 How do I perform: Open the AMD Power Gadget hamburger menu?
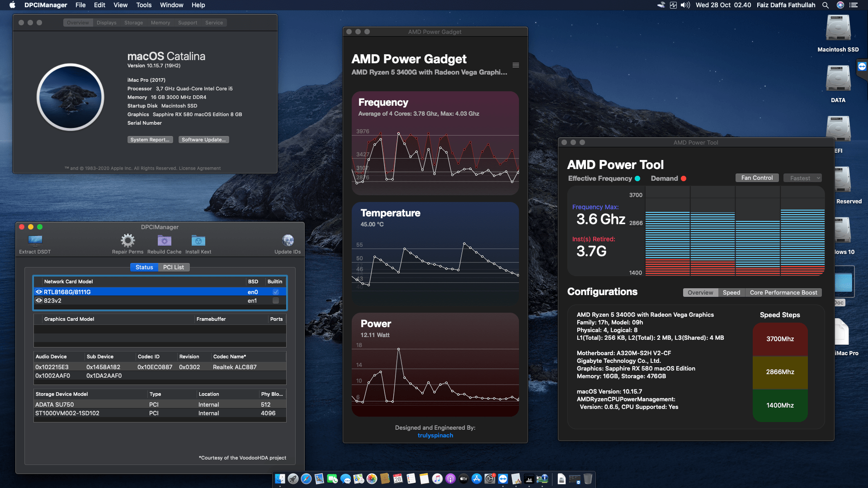click(x=515, y=65)
